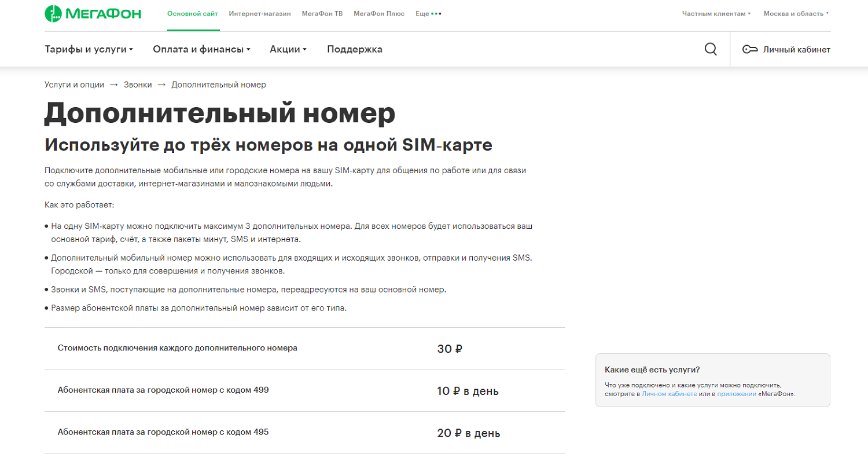Click price 30 ₽
Screen dimensions: 868x461
(x=450, y=349)
